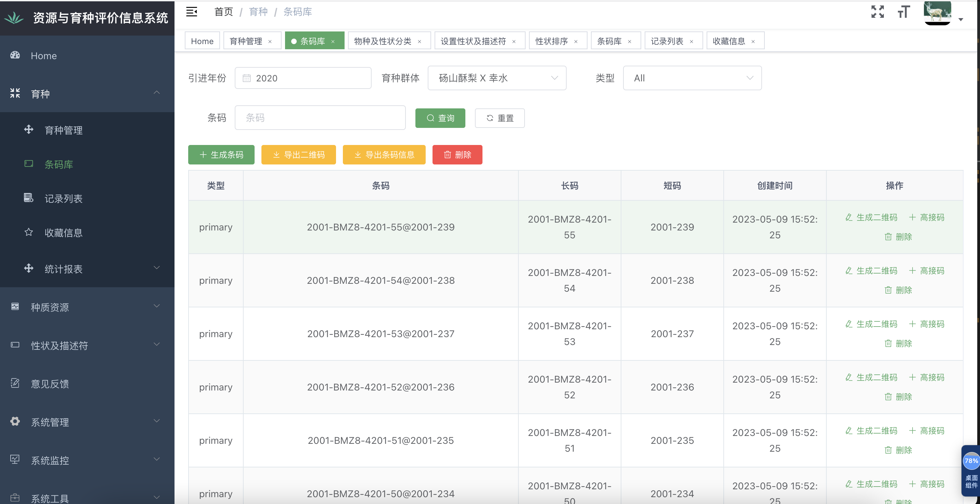Open the user avatar menu
This screenshot has width=980, height=504.
[937, 13]
